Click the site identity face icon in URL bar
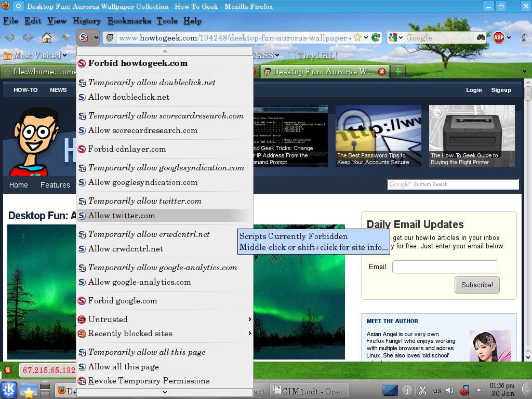 [110, 37]
